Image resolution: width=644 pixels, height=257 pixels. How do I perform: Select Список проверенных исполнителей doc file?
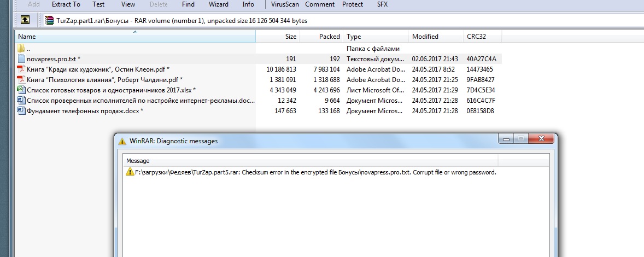(x=259, y=100)
